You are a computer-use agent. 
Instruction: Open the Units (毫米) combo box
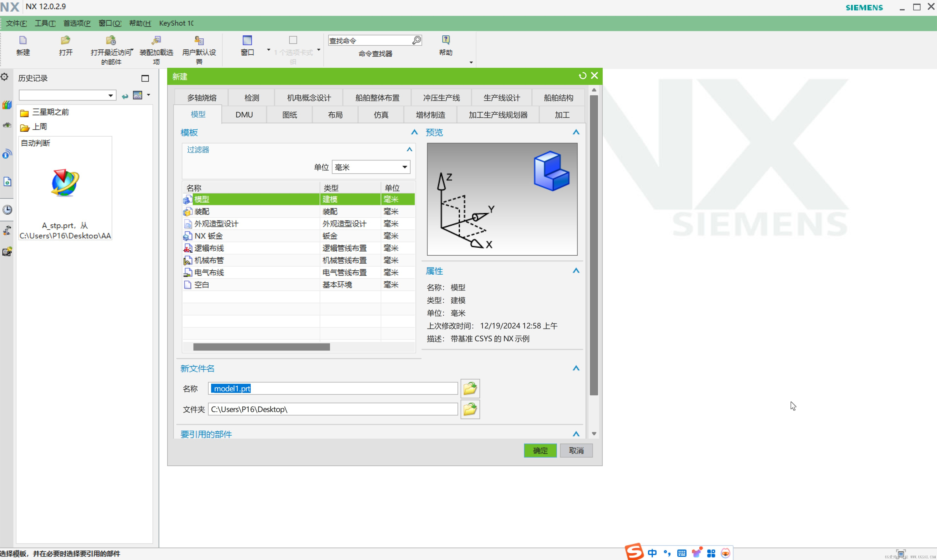coord(371,167)
